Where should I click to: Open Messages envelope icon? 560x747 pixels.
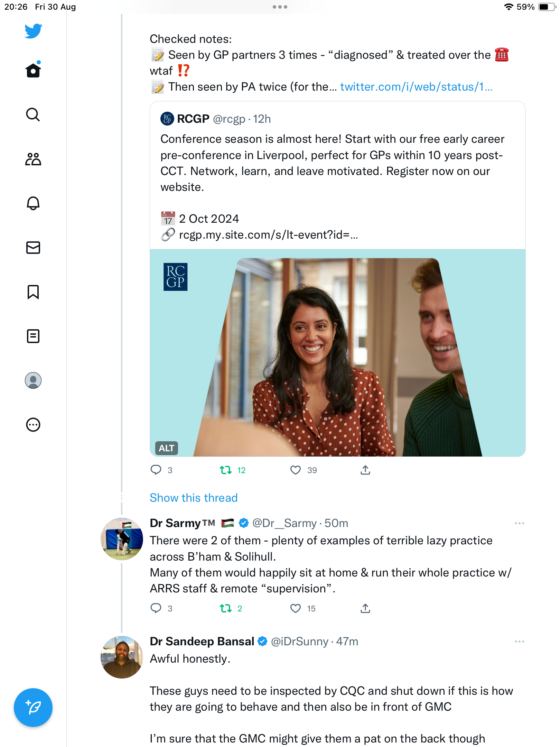[x=33, y=248]
